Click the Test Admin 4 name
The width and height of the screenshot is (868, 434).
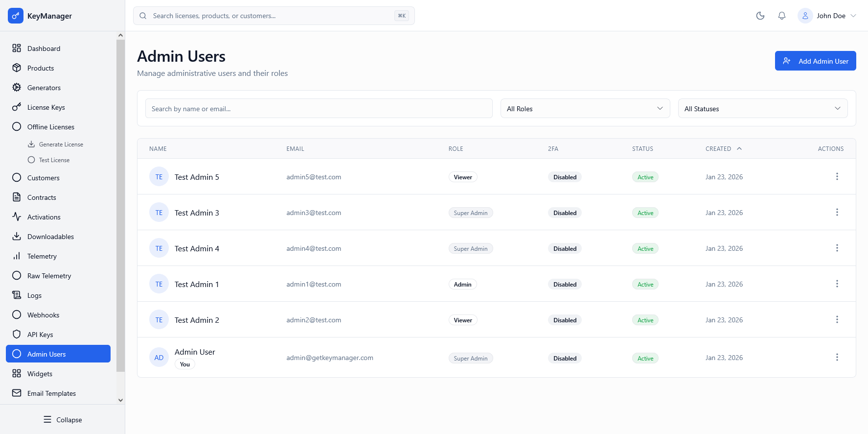click(197, 248)
